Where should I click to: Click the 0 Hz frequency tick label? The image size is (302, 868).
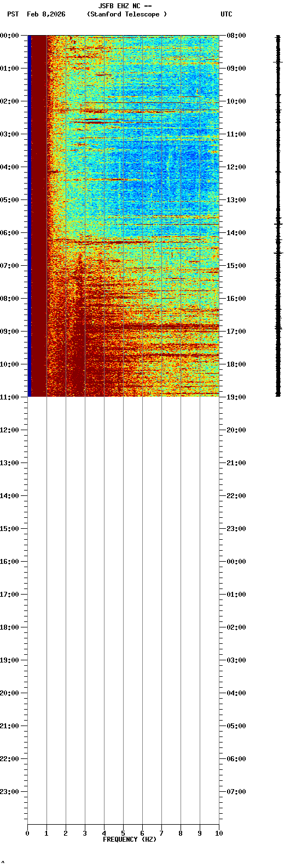27,833
